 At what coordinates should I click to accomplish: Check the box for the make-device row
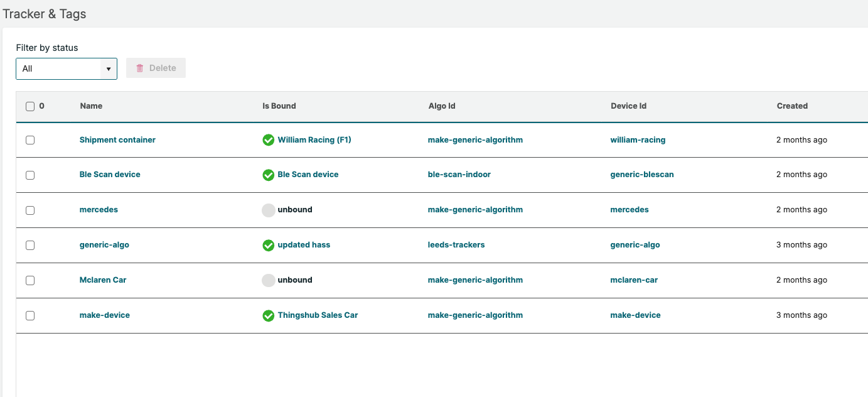[30, 316]
